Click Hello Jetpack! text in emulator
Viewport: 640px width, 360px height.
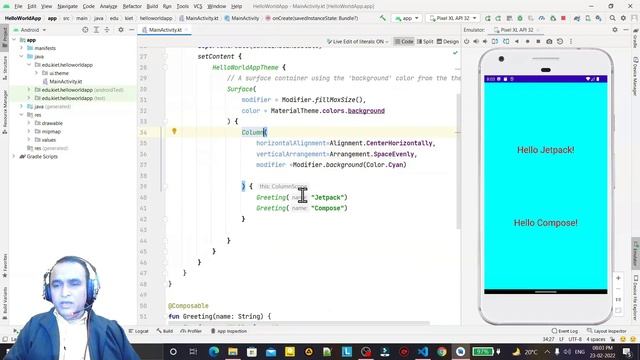(x=546, y=150)
